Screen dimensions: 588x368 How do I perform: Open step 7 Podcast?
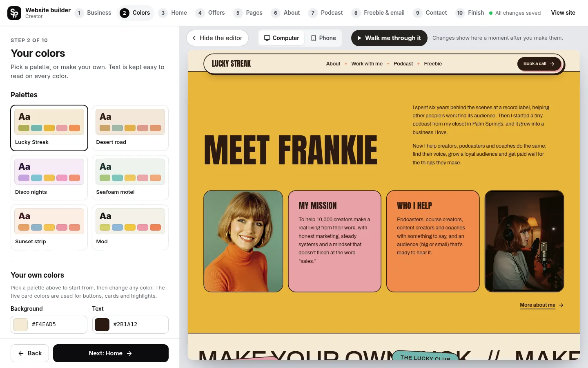[326, 13]
